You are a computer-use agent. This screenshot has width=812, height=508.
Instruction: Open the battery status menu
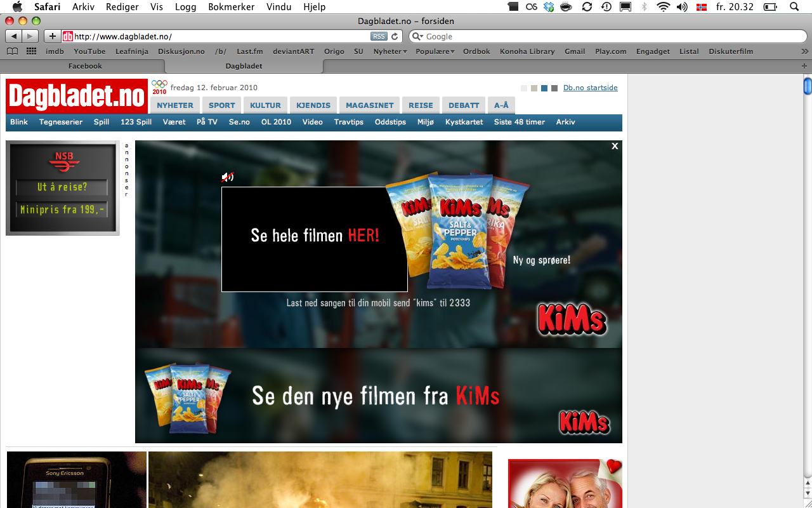coord(770,6)
